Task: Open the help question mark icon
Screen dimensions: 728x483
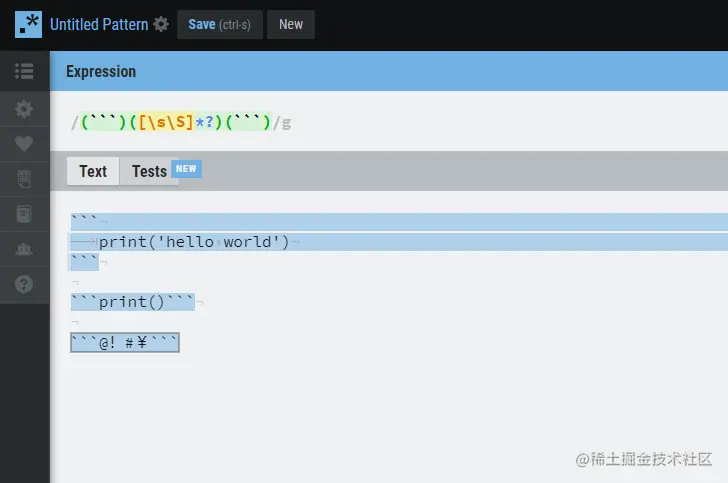Action: 24,284
